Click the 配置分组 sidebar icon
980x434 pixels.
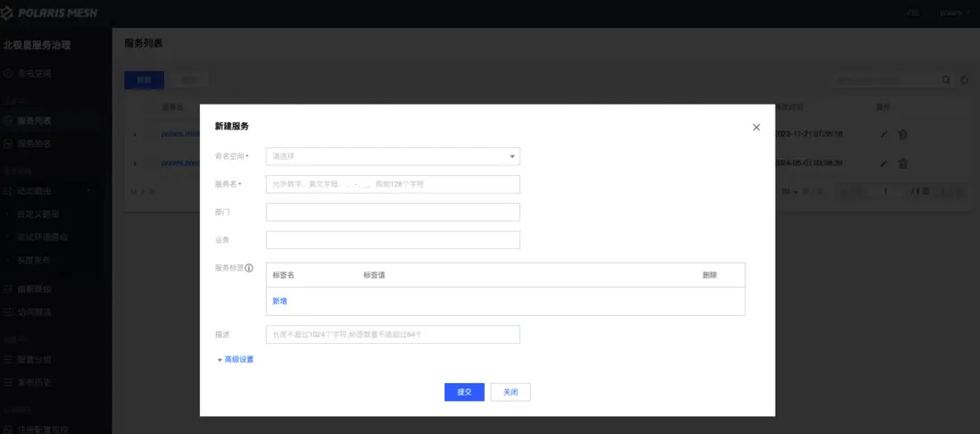(x=7, y=360)
